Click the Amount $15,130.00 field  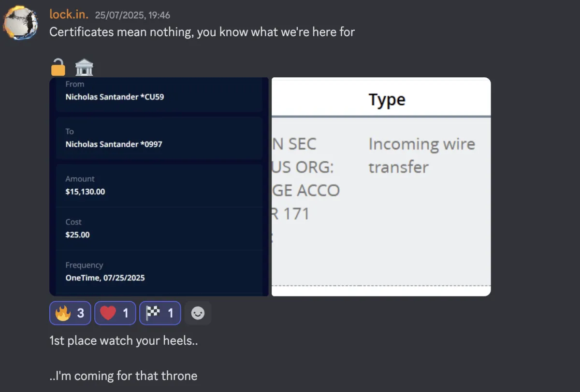coord(159,186)
